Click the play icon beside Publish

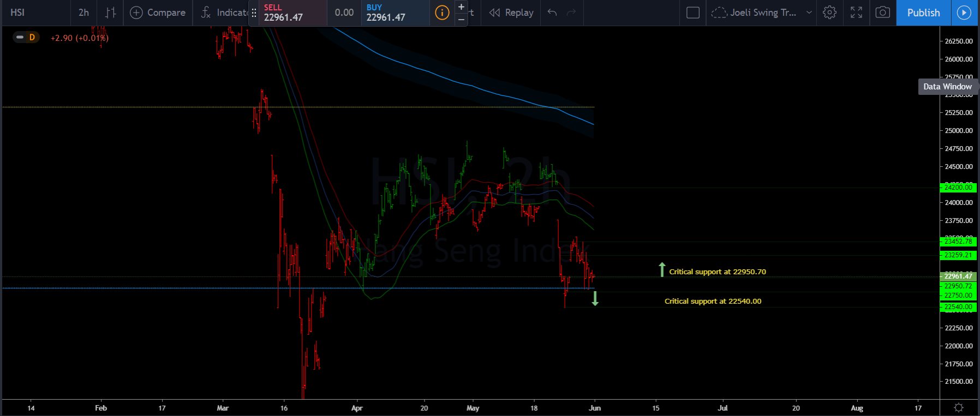(x=964, y=13)
